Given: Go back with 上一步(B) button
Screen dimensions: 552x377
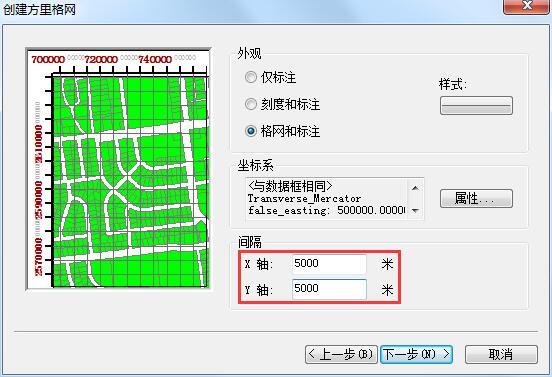Looking at the screenshot, I should [341, 354].
